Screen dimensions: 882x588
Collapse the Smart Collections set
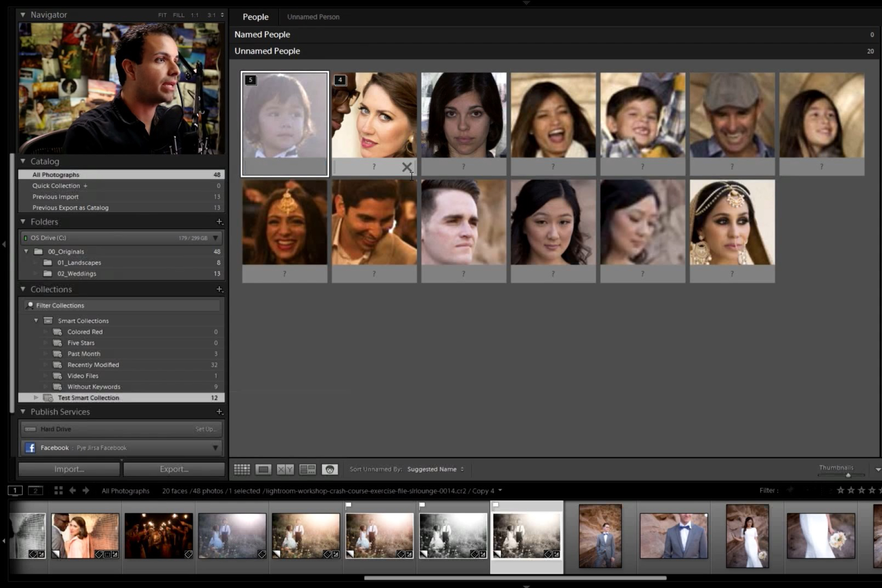click(x=36, y=321)
